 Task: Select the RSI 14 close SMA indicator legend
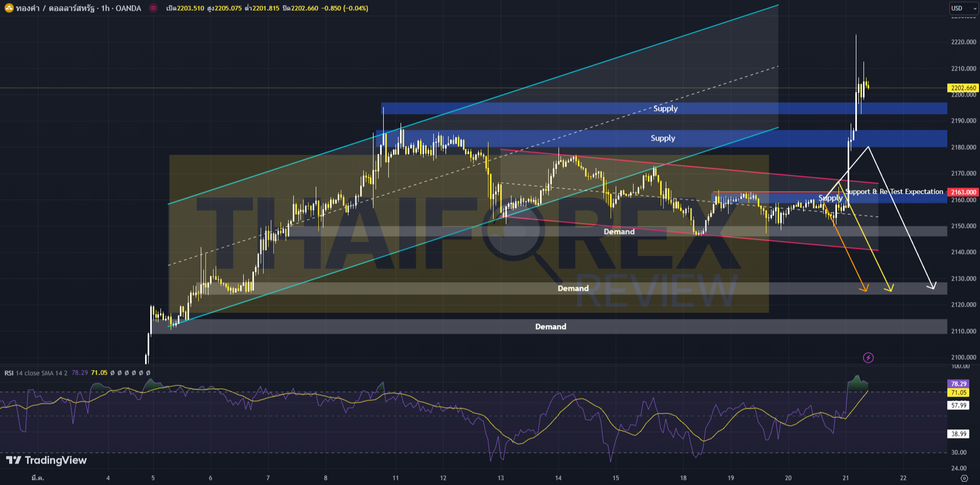pyautogui.click(x=36, y=373)
